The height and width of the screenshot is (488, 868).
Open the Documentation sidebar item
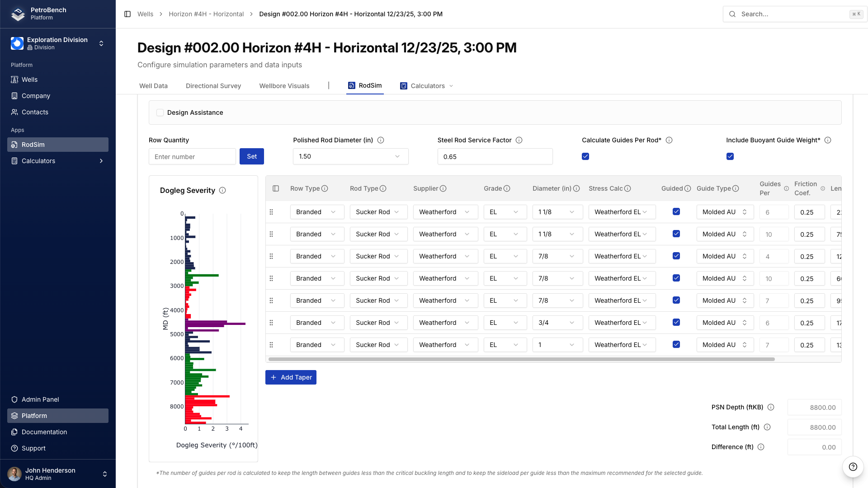pyautogui.click(x=44, y=432)
